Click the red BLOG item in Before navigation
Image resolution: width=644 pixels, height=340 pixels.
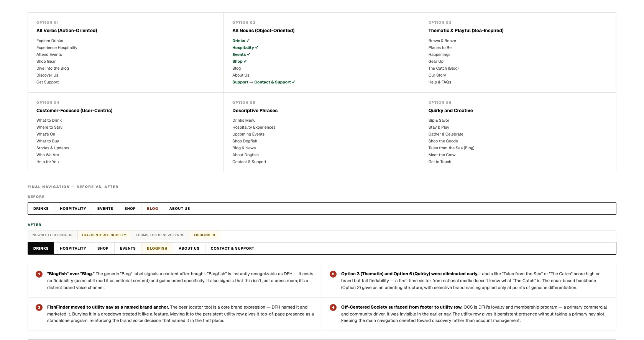(153, 209)
